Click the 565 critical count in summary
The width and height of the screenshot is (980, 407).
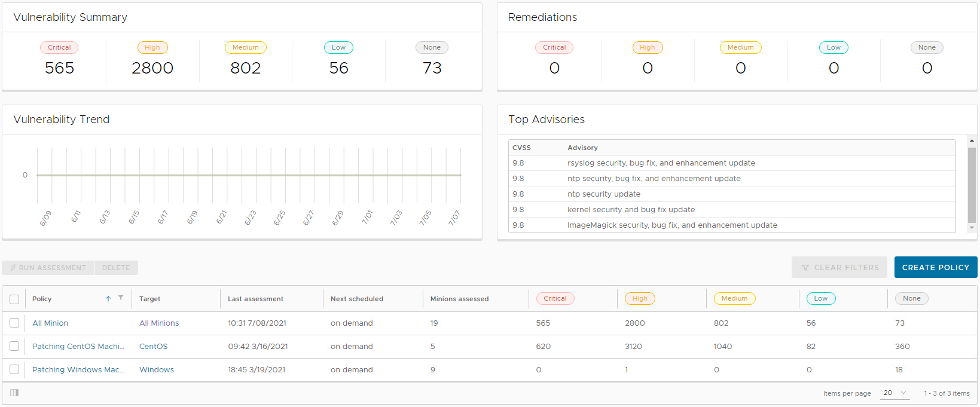tap(59, 68)
